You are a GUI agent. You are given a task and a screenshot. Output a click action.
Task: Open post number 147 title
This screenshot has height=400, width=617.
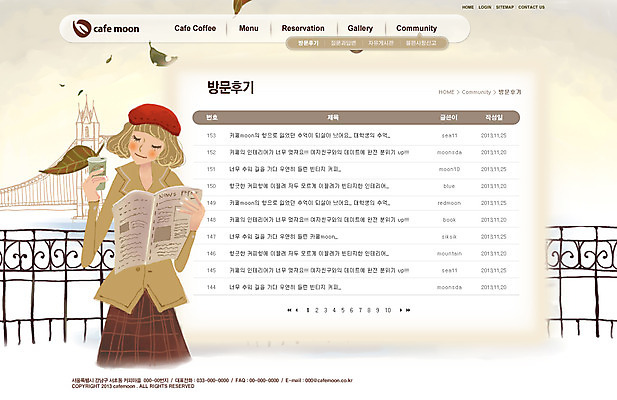283,237
